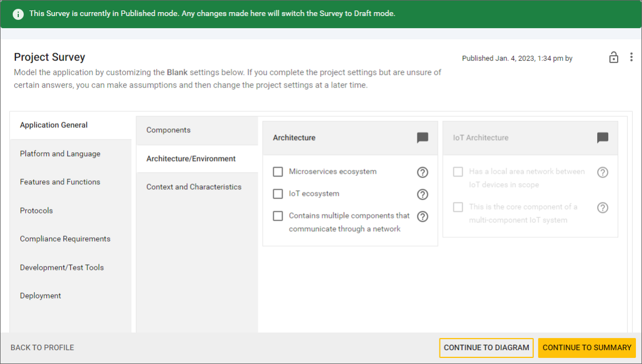Select the Protocols category
Screen dimensions: 642x364
click(36, 210)
